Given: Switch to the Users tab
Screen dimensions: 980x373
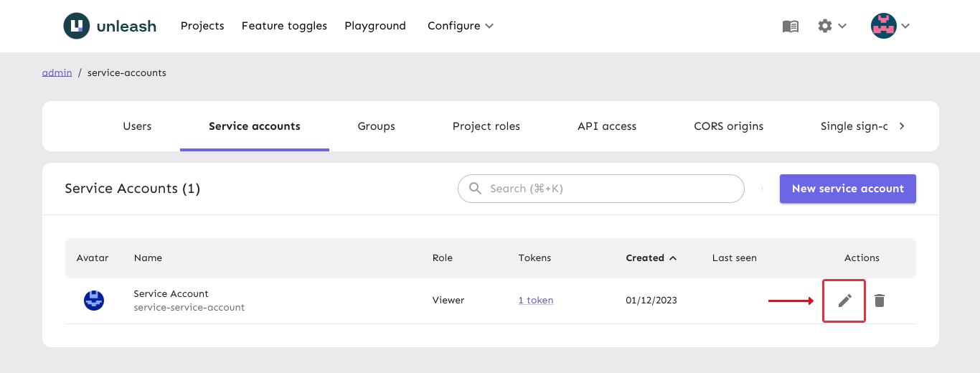Looking at the screenshot, I should point(137,126).
